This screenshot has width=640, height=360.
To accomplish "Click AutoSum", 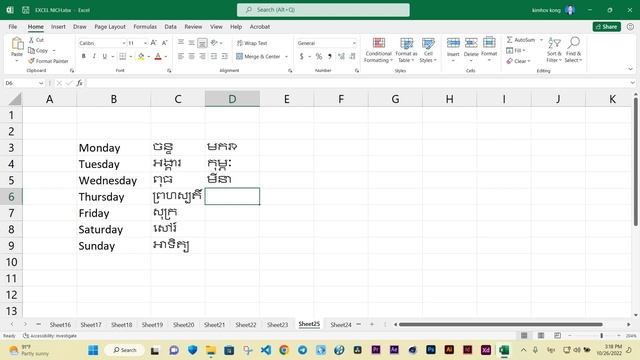I will point(521,40).
